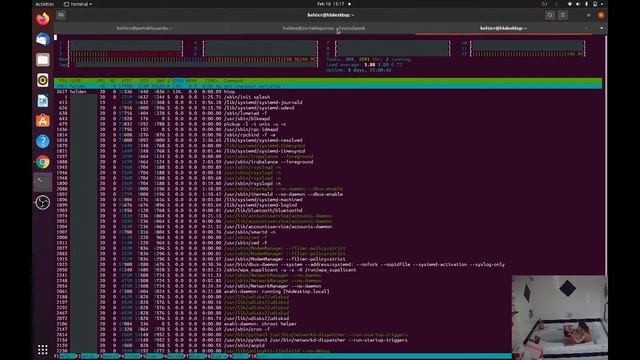The width and height of the screenshot is (640, 360).
Task: Sort by the Command column header
Action: [x=234, y=81]
